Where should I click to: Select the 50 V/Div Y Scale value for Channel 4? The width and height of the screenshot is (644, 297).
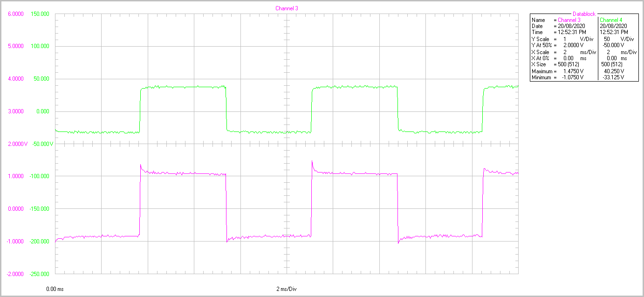click(x=618, y=39)
